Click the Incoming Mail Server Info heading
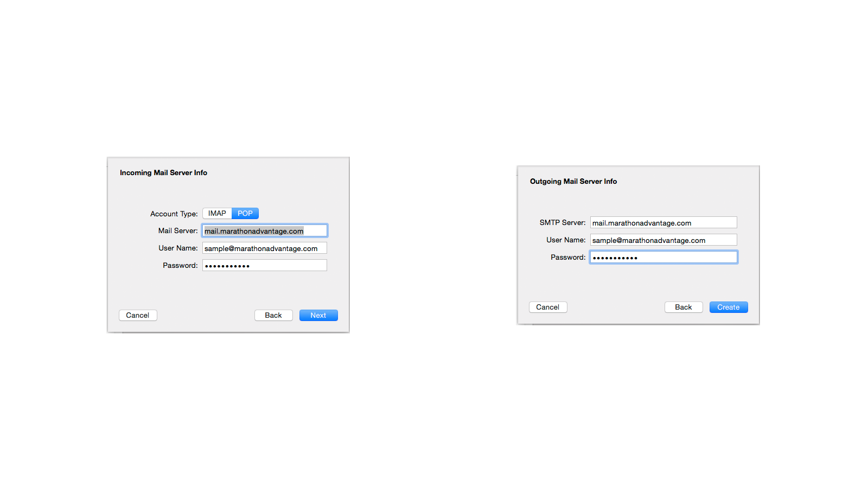The width and height of the screenshot is (868, 488). click(x=163, y=173)
